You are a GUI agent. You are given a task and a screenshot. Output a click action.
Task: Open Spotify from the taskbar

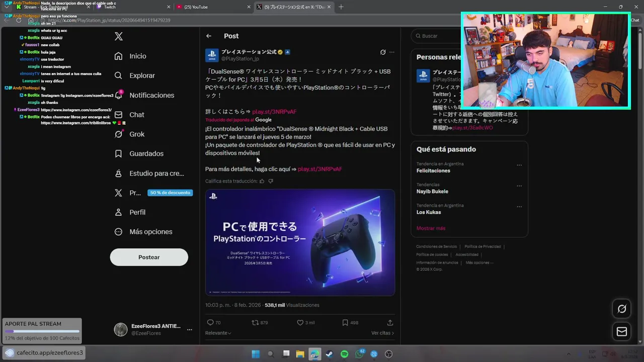click(344, 354)
